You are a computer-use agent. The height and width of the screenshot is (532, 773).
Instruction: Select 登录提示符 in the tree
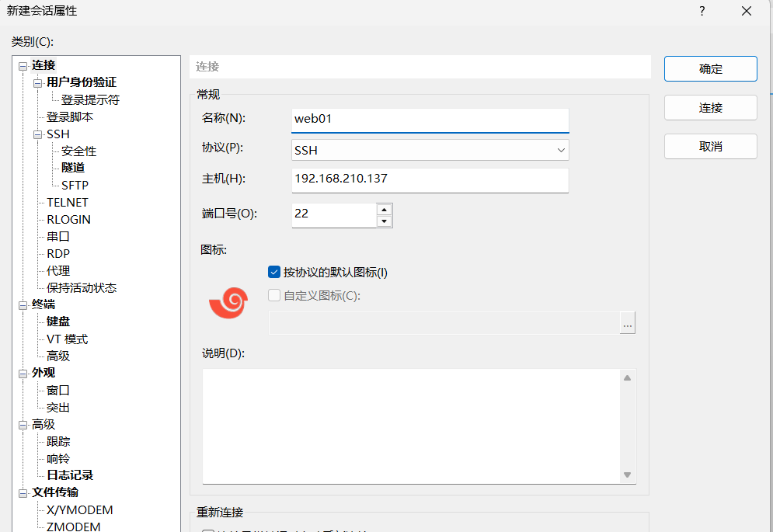click(90, 99)
